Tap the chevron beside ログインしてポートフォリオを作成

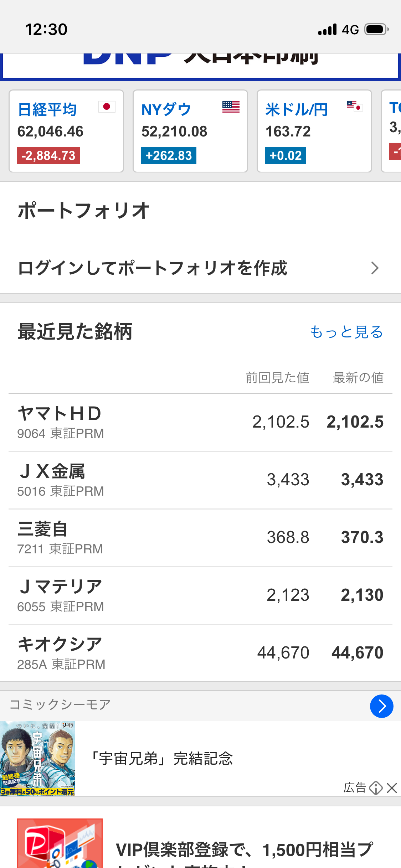click(x=375, y=268)
